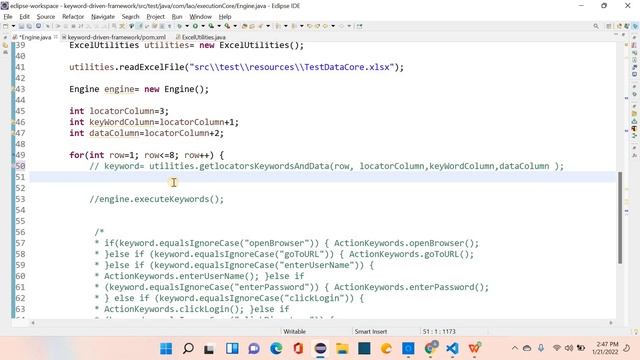Open Visual Studio Code from taskbar
Viewport: 640px width, 360px height.
tap(452, 349)
